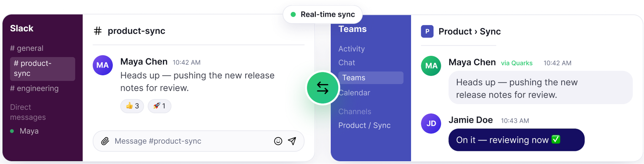Click the Real-time sync status pill
This screenshot has height=164, width=644.
point(323,14)
